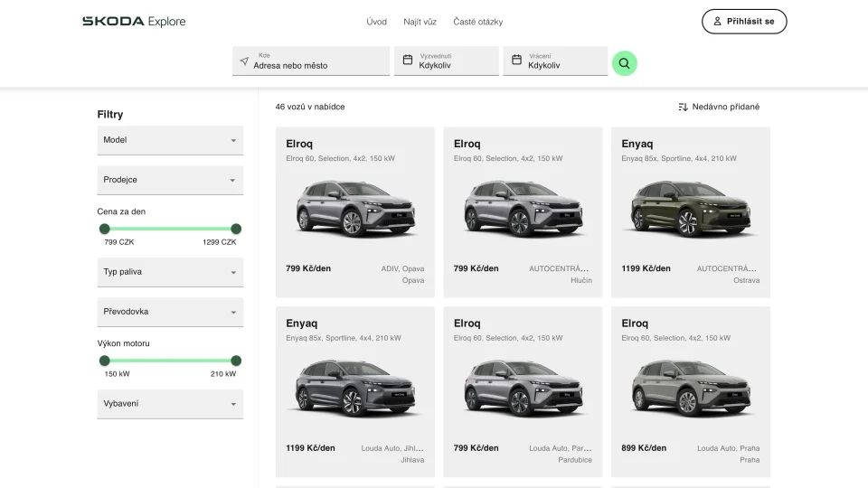
Task: Click the user icon in Přihlásit se
Action: point(717,22)
